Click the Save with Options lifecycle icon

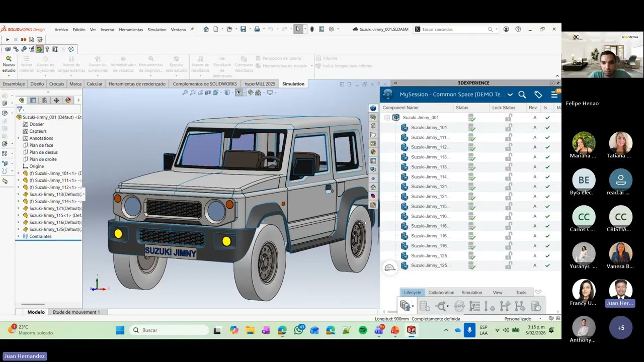(x=406, y=306)
